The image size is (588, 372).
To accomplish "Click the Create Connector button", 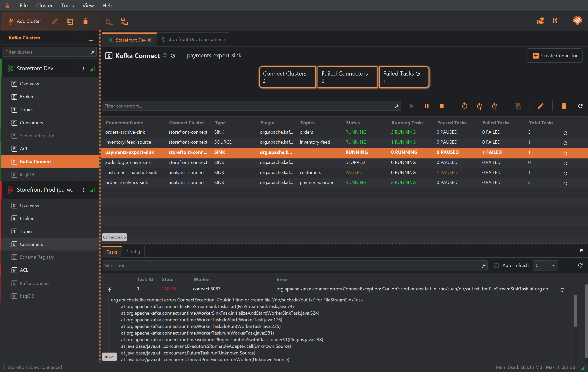I will pos(555,56).
